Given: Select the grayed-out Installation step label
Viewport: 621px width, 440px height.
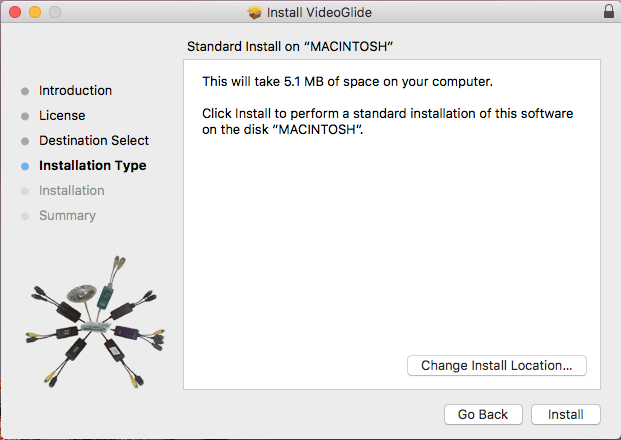Looking at the screenshot, I should pyautogui.click(x=71, y=191).
